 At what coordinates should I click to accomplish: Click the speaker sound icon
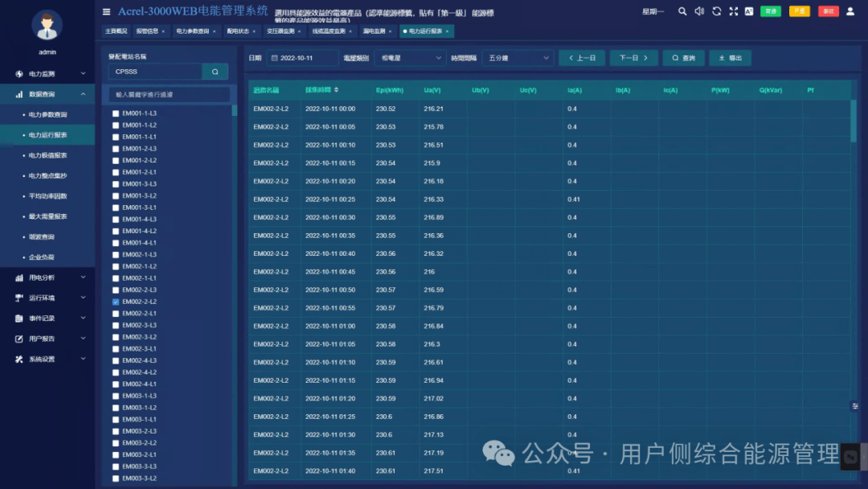coord(699,11)
